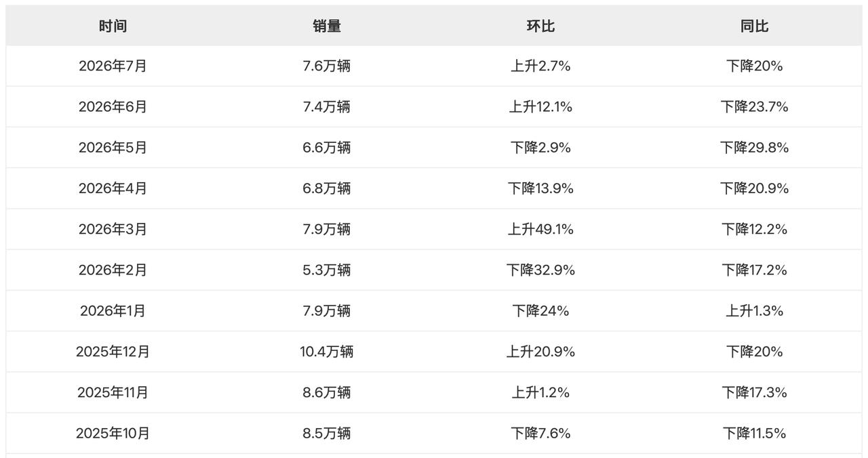Click the 下降29.8% year-over-year cell

[755, 148]
